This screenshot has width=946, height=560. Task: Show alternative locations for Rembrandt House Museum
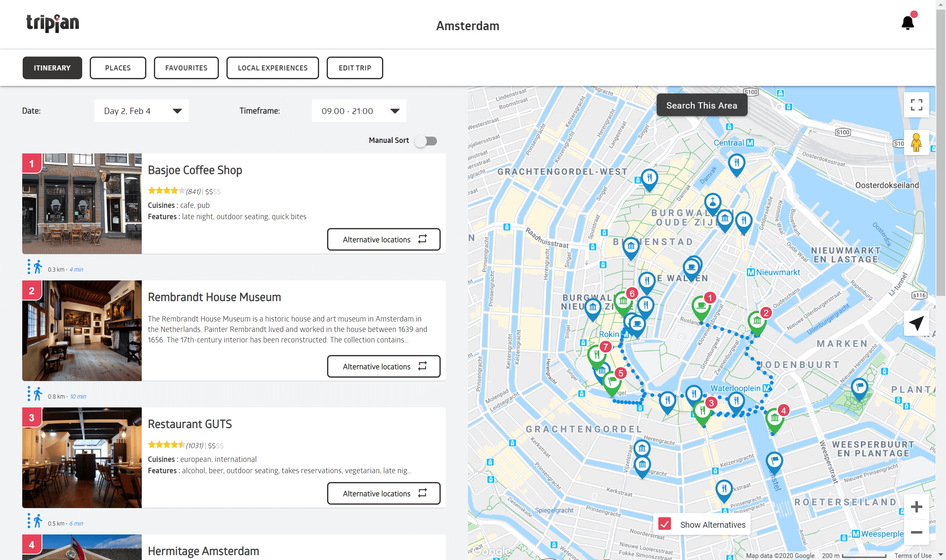[x=384, y=366]
